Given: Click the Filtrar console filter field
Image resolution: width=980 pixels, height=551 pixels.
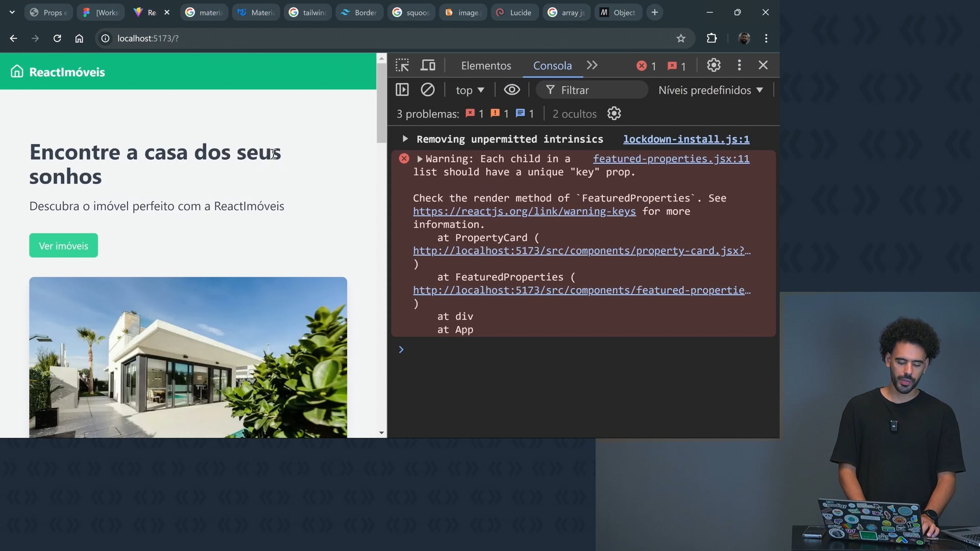Looking at the screenshot, I should coord(592,90).
